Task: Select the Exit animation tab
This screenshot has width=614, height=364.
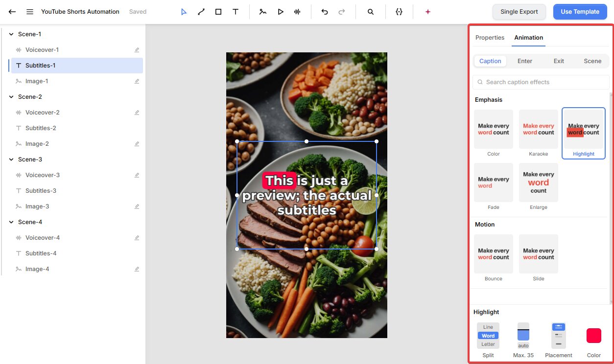Action: pos(559,61)
